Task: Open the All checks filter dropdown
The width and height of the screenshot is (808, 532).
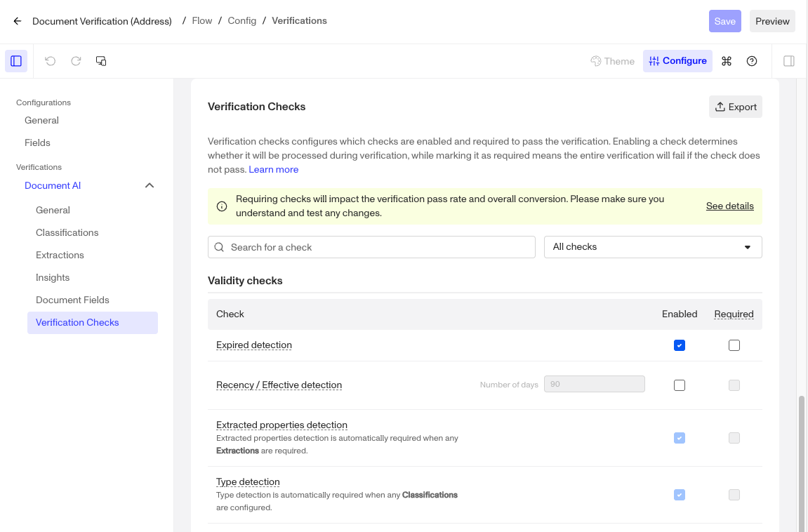Action: [x=653, y=247]
